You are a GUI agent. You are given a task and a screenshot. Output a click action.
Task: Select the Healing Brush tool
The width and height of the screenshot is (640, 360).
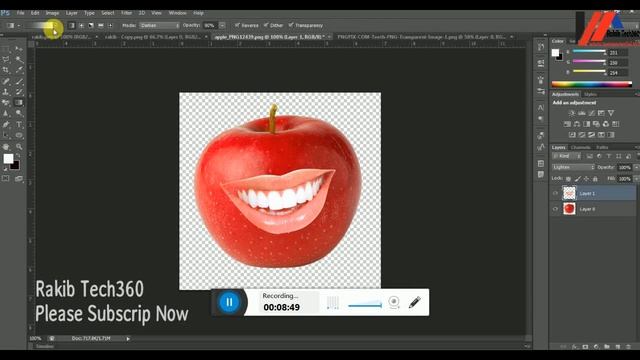coord(6,81)
